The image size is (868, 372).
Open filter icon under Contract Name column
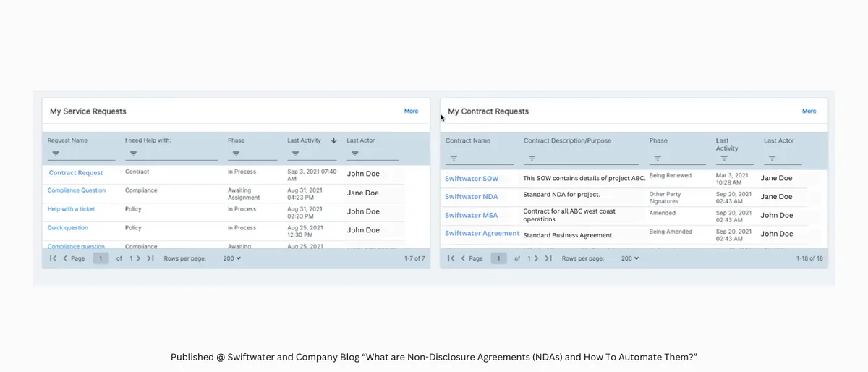tap(454, 158)
